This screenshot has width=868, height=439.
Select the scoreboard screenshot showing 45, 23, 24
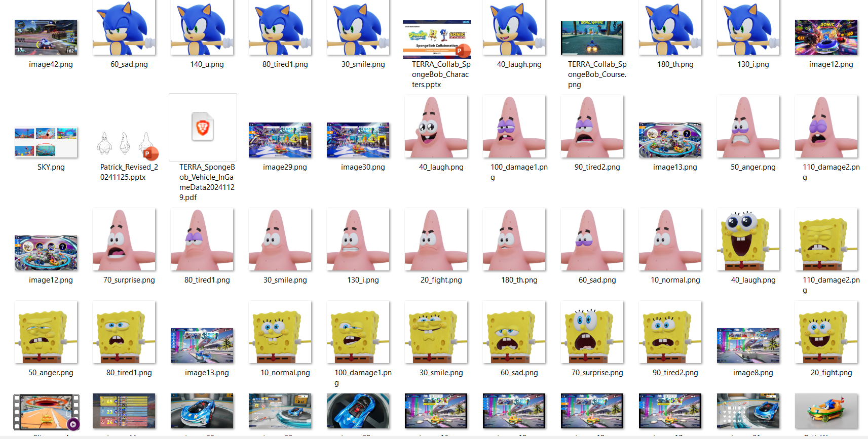click(x=124, y=411)
